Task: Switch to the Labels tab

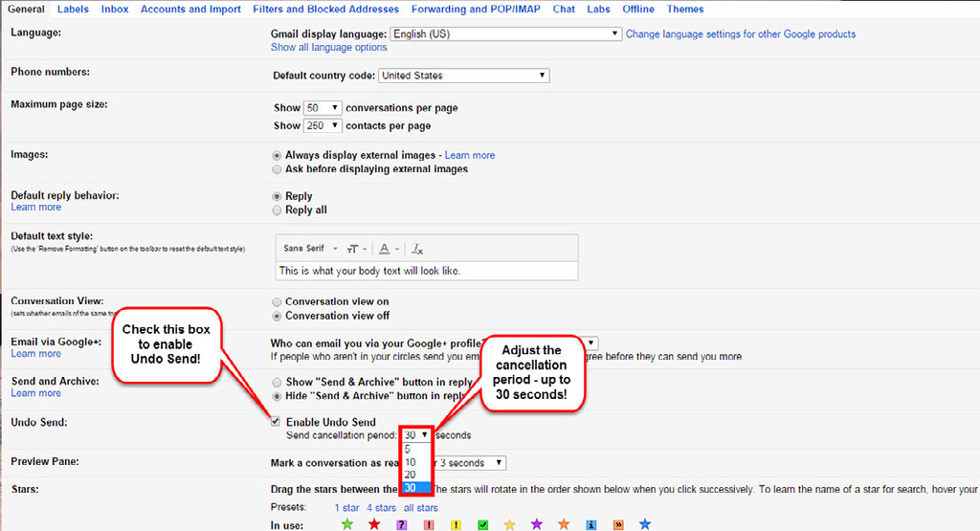Action: [x=73, y=10]
